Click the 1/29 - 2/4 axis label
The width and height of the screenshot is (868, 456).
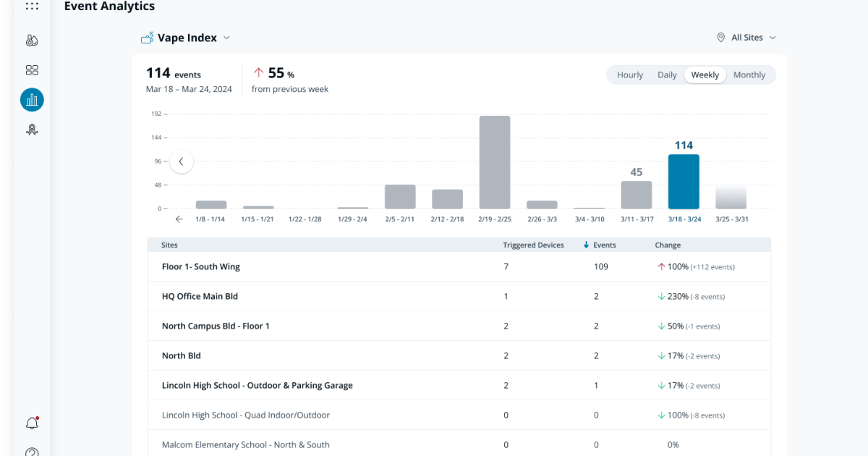click(x=353, y=219)
